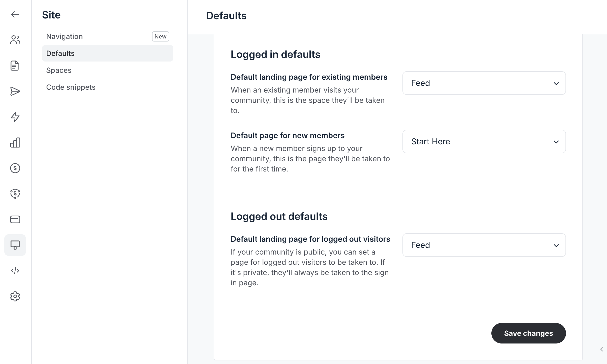
Task: Open Payments via the dollar sign icon
Action: (15, 168)
